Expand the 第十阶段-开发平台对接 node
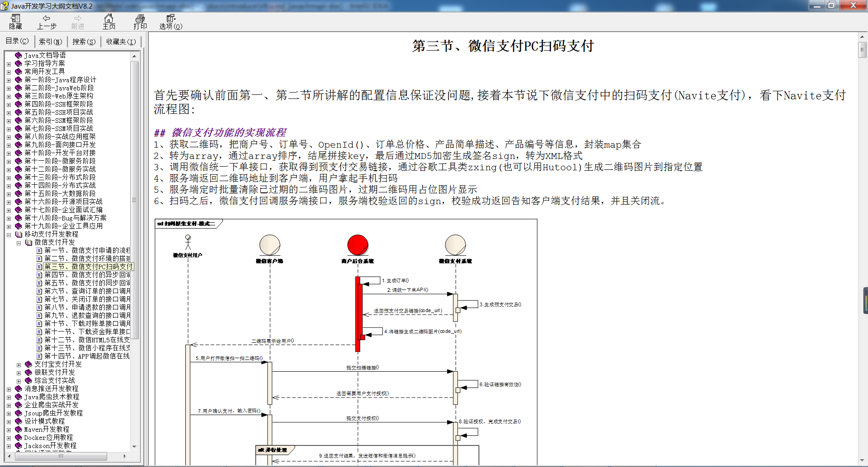 9,154
